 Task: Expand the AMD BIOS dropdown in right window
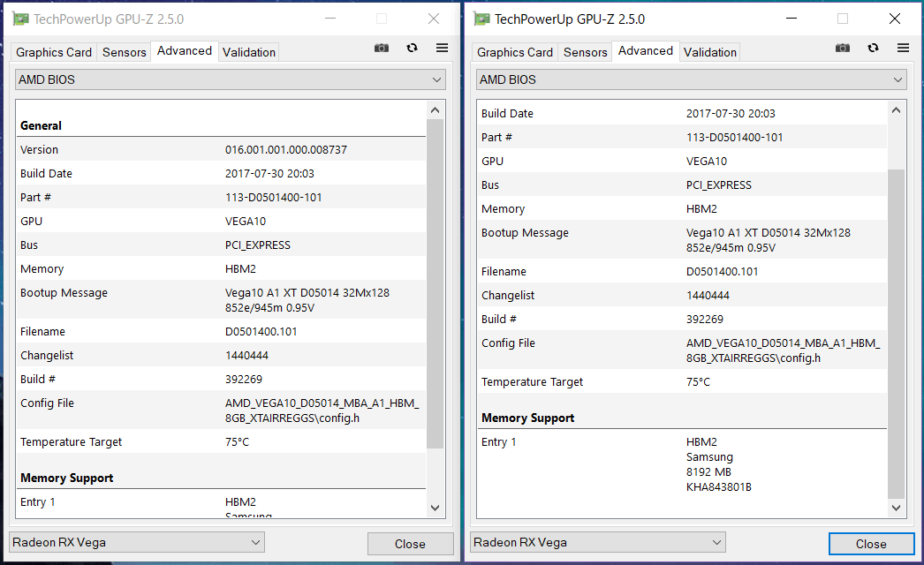click(691, 79)
